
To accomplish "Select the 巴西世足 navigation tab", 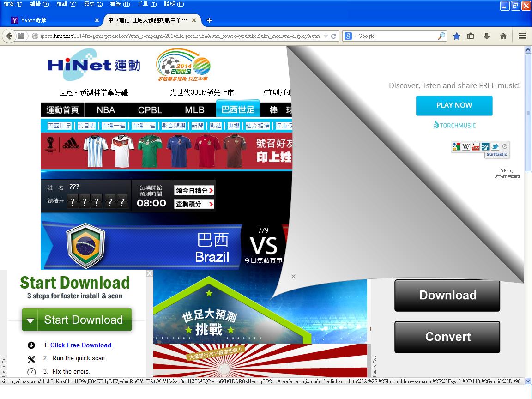I will [238, 109].
